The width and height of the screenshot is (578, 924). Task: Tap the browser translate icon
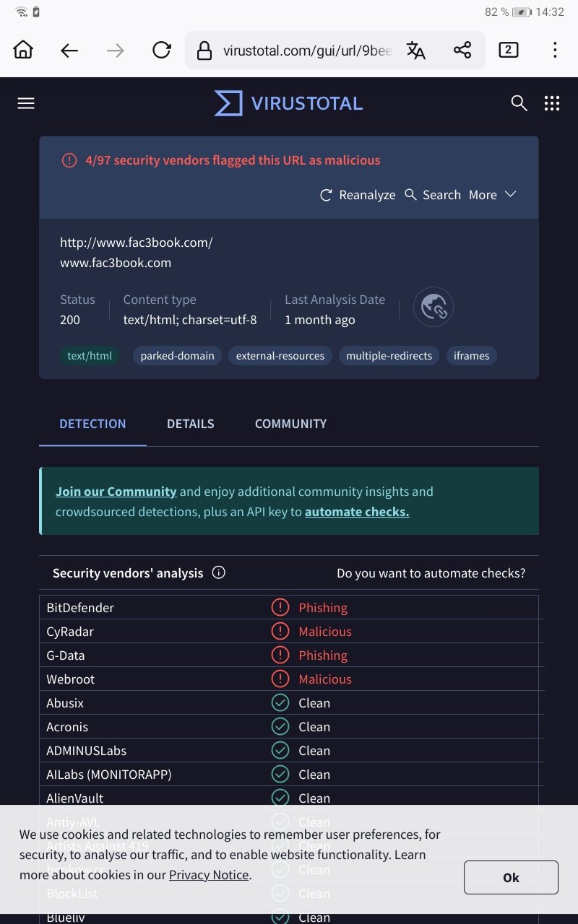click(416, 50)
